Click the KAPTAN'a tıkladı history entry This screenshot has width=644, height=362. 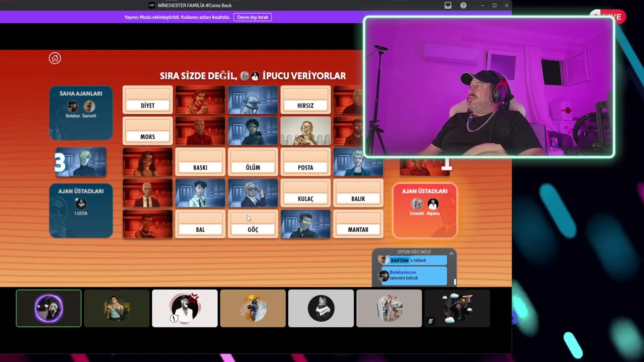tap(413, 260)
